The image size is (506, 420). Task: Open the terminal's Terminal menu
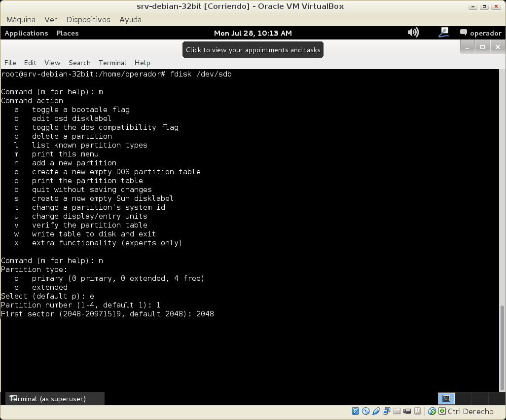(x=112, y=63)
